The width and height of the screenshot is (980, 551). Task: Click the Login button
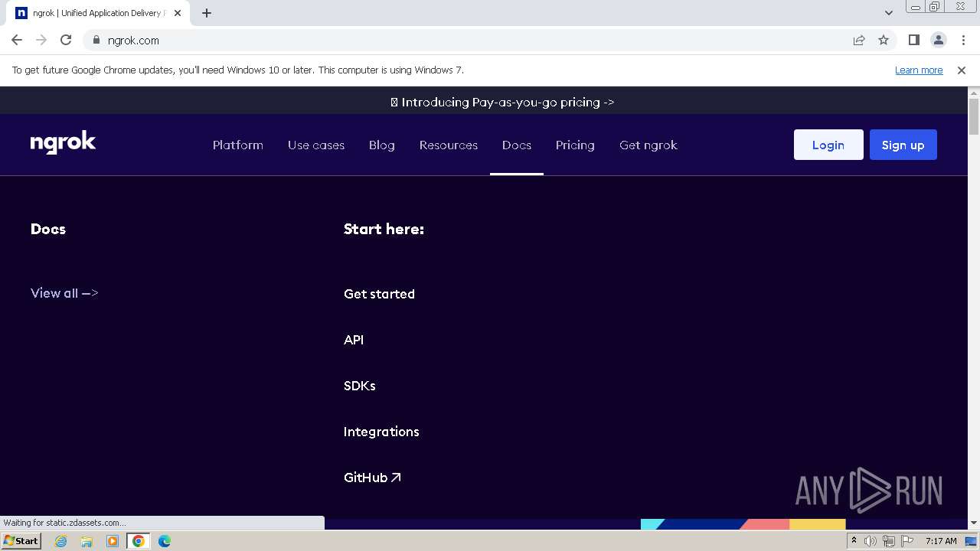pos(828,145)
